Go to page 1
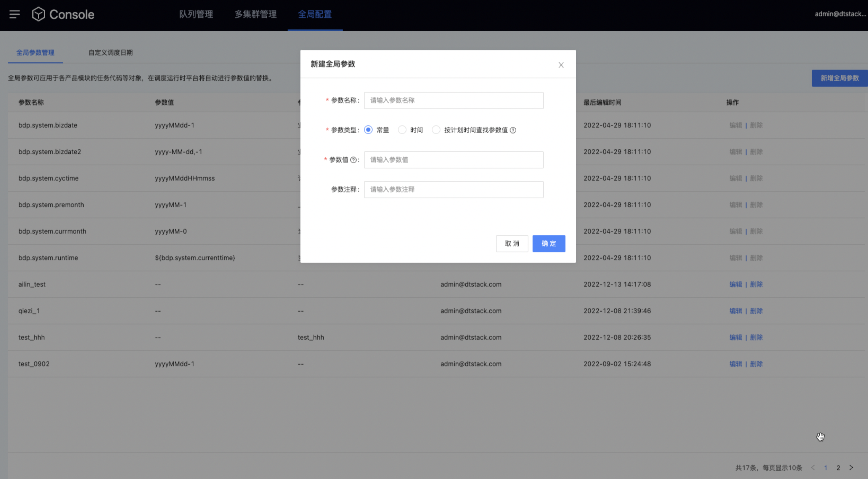This screenshot has width=868, height=479. click(826, 468)
